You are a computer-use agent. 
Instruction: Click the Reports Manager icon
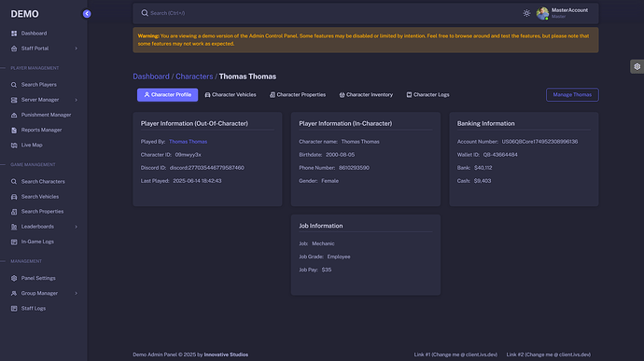click(14, 131)
